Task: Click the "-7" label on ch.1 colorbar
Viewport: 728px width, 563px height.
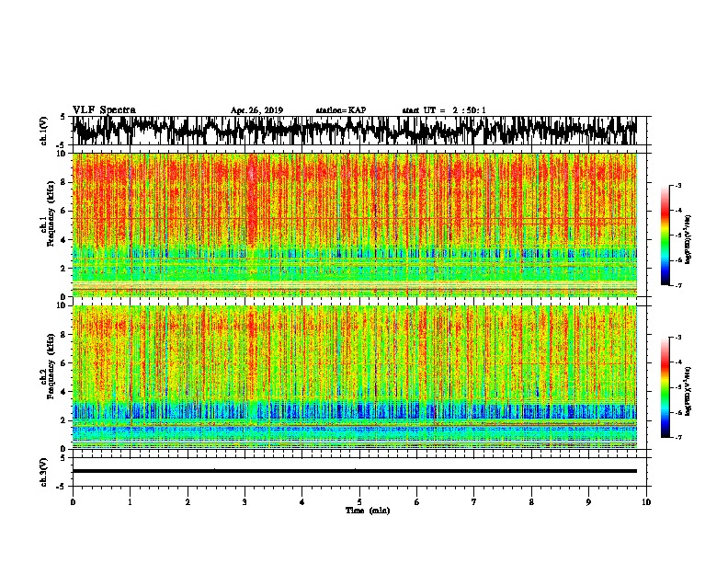Action: pos(678,285)
